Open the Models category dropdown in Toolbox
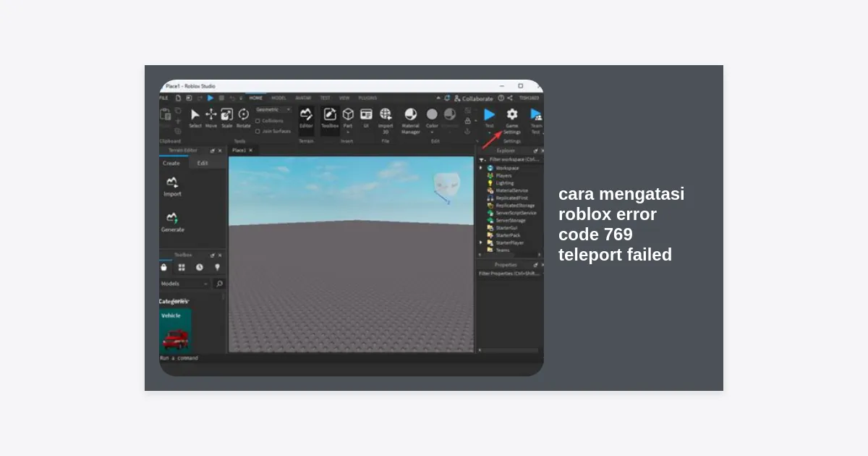The width and height of the screenshot is (868, 456). (x=184, y=284)
